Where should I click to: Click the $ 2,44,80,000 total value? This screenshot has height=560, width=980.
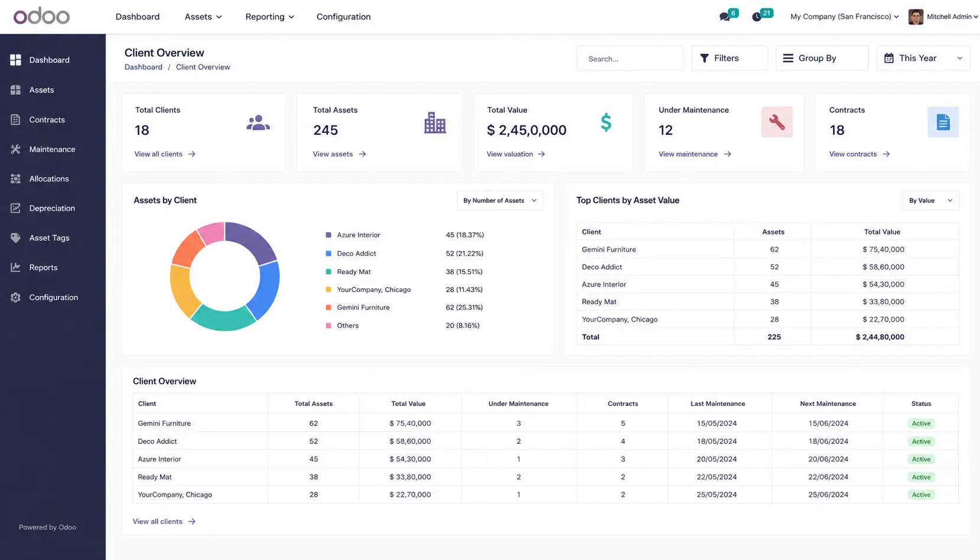point(880,337)
